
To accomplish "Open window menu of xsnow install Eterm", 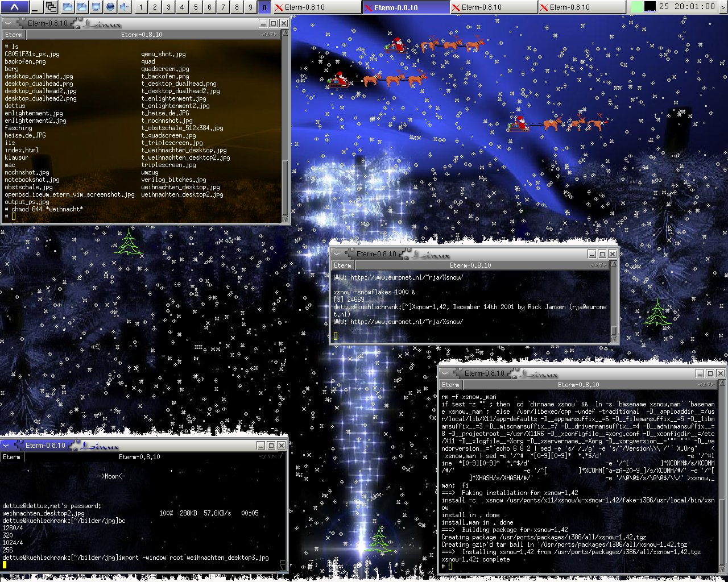I will click(x=445, y=373).
